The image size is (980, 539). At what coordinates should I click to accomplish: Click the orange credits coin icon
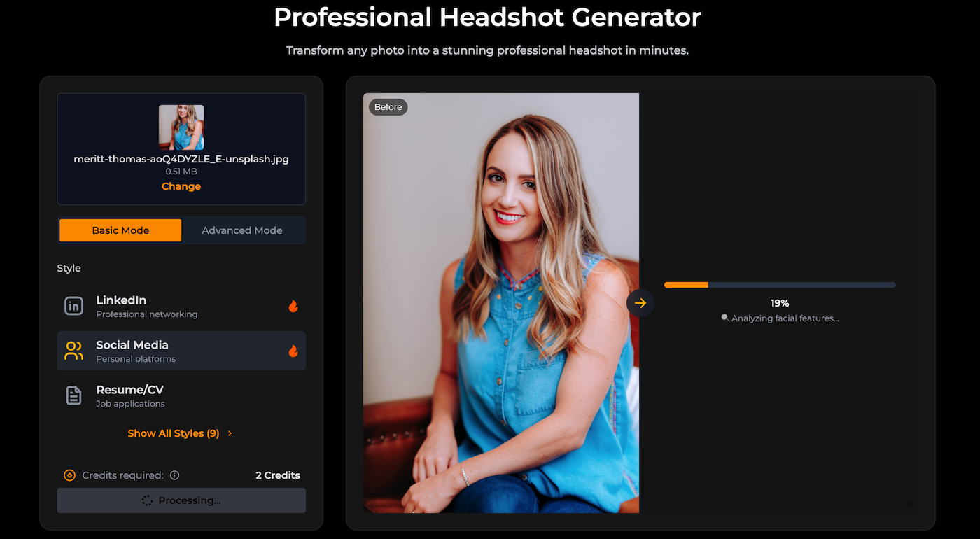coord(69,475)
